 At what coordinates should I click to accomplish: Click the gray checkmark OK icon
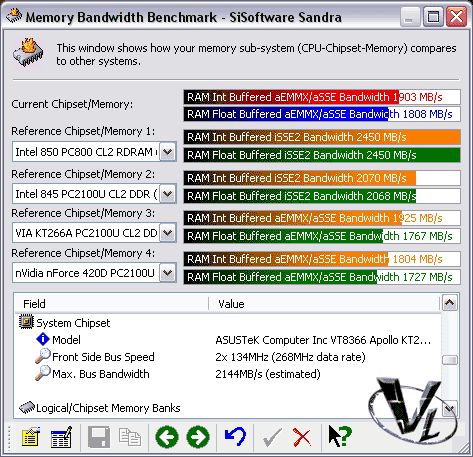point(272,437)
